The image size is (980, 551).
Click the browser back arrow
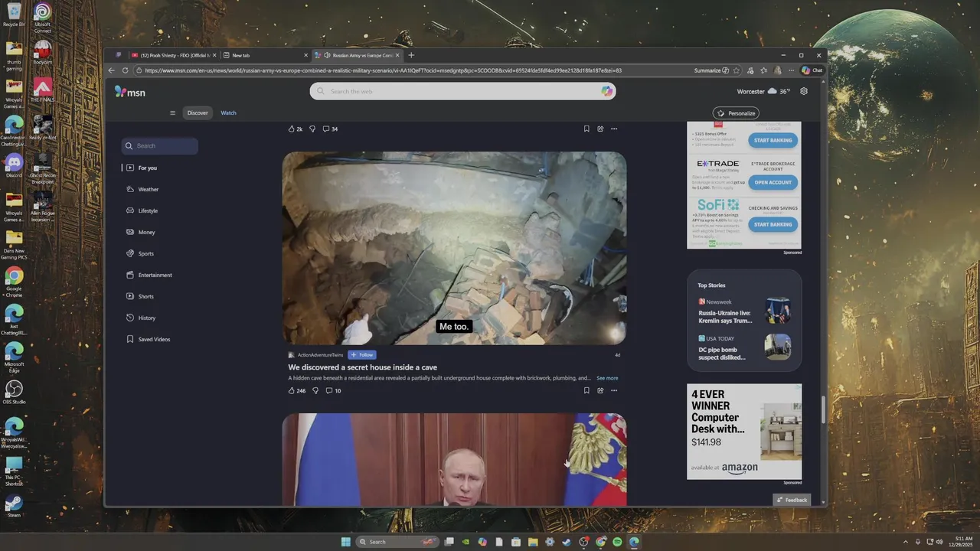point(112,70)
